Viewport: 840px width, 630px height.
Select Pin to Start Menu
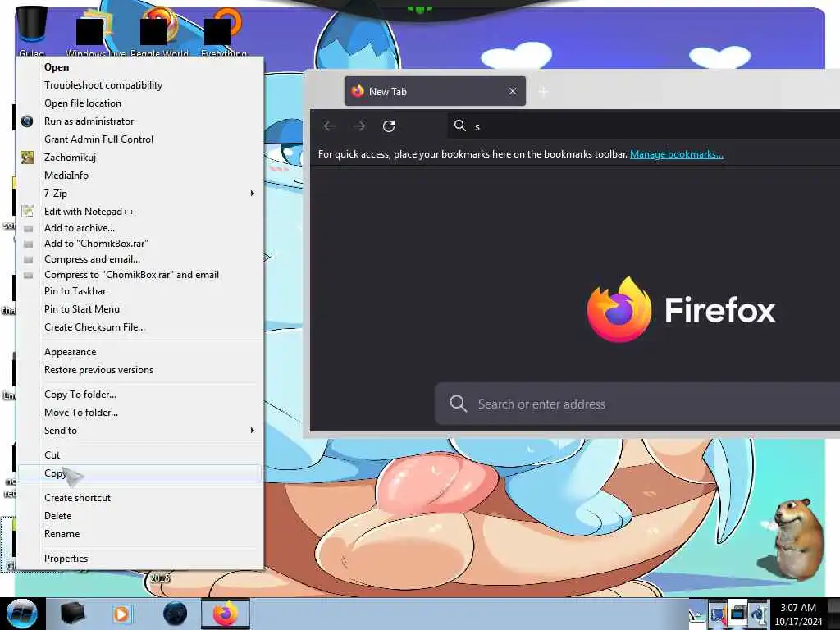coord(140,309)
